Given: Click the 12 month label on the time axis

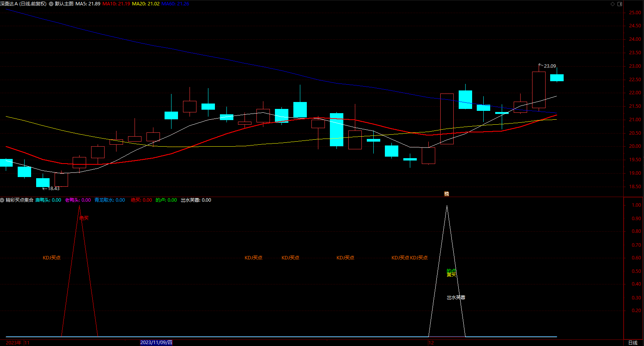Looking at the screenshot, I should 431,343.
